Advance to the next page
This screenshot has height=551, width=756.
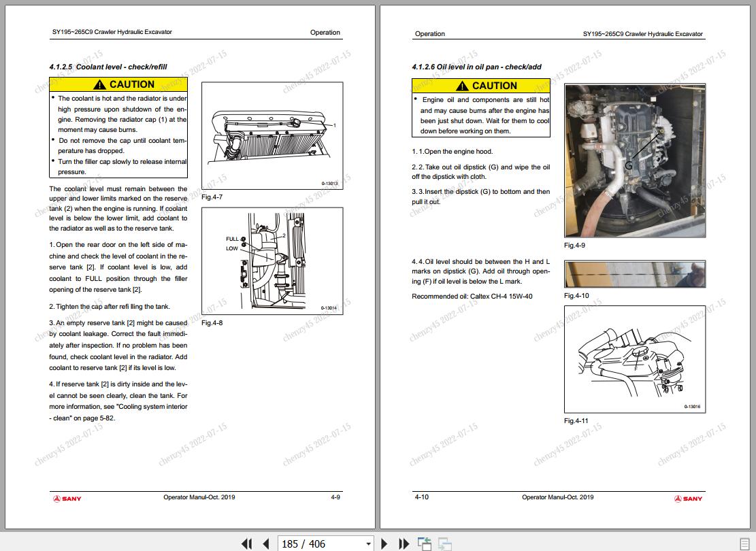pyautogui.click(x=384, y=544)
